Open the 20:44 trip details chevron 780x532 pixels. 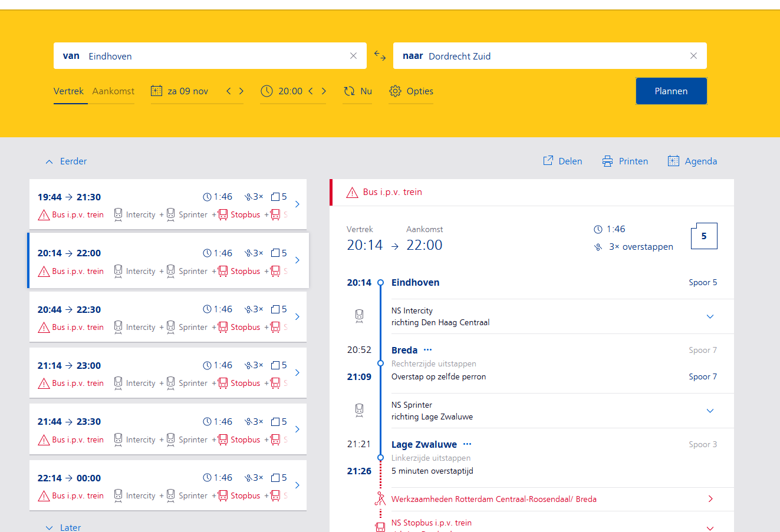tap(297, 316)
